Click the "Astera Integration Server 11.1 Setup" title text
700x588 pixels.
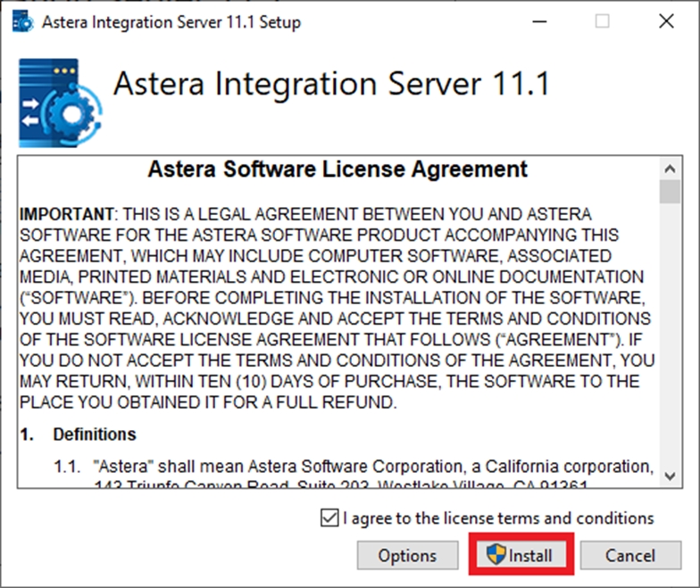[x=171, y=22]
